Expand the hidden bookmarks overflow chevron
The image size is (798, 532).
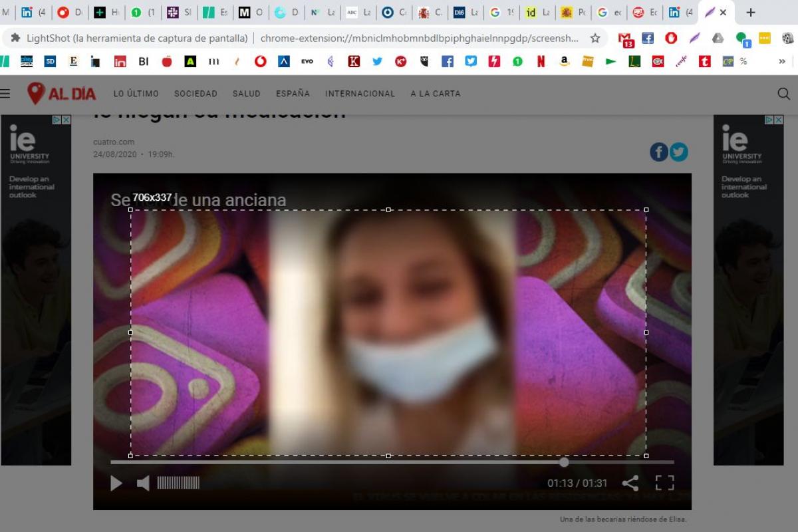781,61
